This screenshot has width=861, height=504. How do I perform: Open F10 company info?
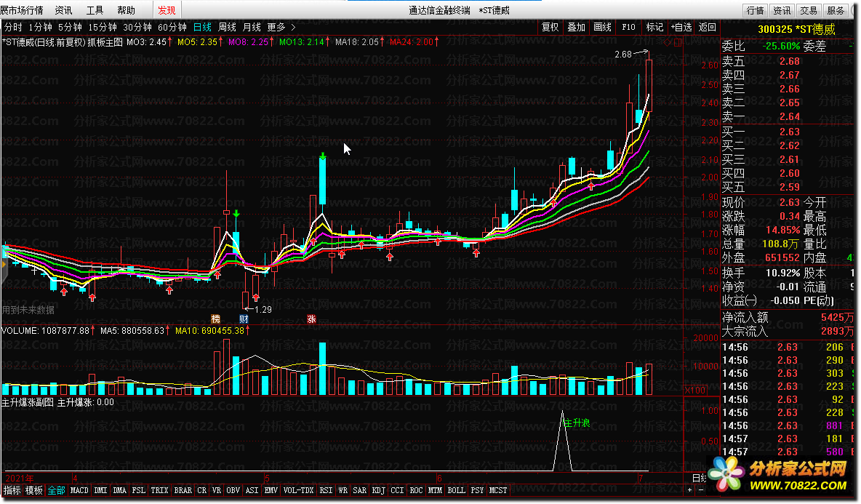point(628,27)
